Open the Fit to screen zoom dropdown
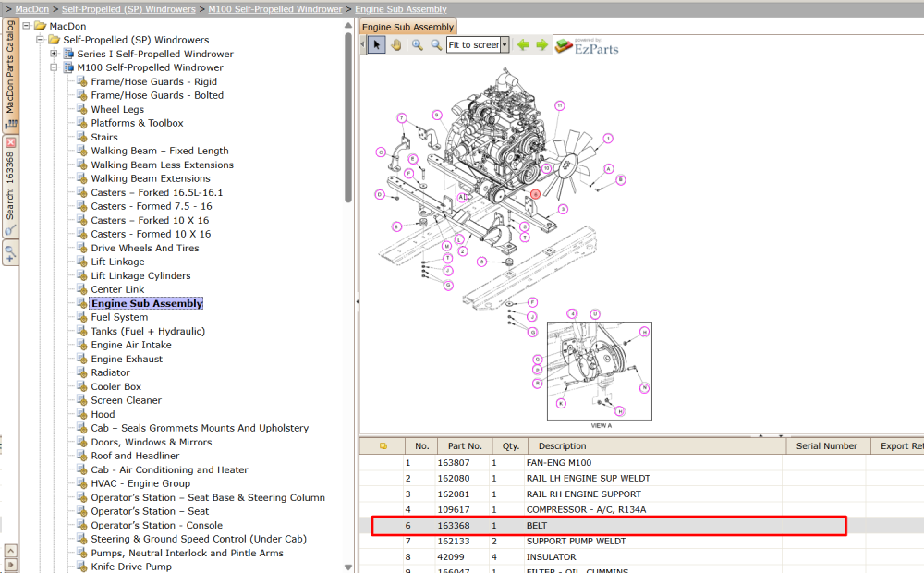The height and width of the screenshot is (573, 924). pos(505,44)
